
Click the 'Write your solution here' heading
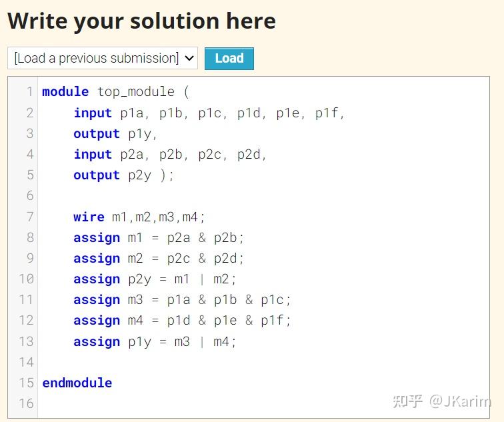(x=141, y=21)
